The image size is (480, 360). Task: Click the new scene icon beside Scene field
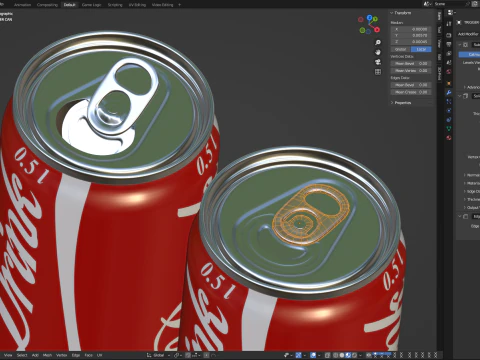pos(475,4)
